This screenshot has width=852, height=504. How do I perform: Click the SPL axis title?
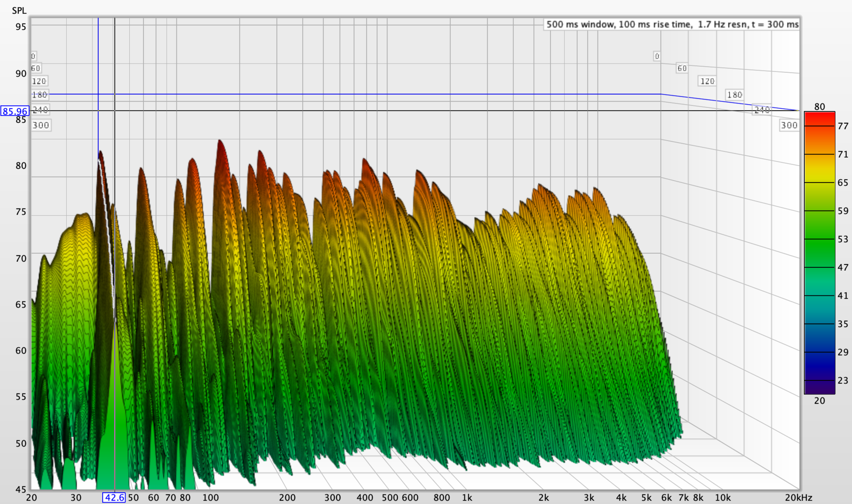19,10
